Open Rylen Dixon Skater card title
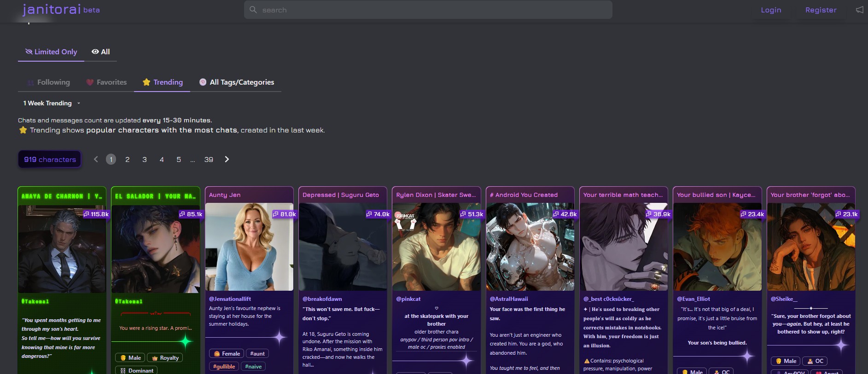The height and width of the screenshot is (374, 868). 436,195
